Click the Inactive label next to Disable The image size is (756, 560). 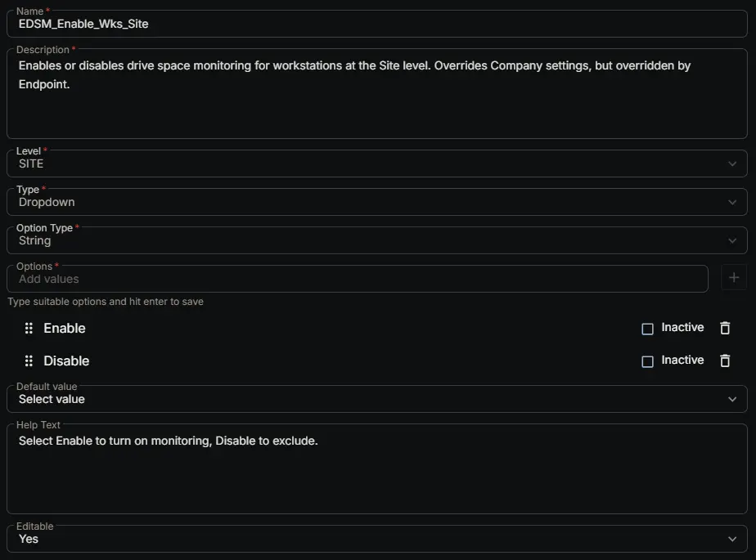(682, 360)
